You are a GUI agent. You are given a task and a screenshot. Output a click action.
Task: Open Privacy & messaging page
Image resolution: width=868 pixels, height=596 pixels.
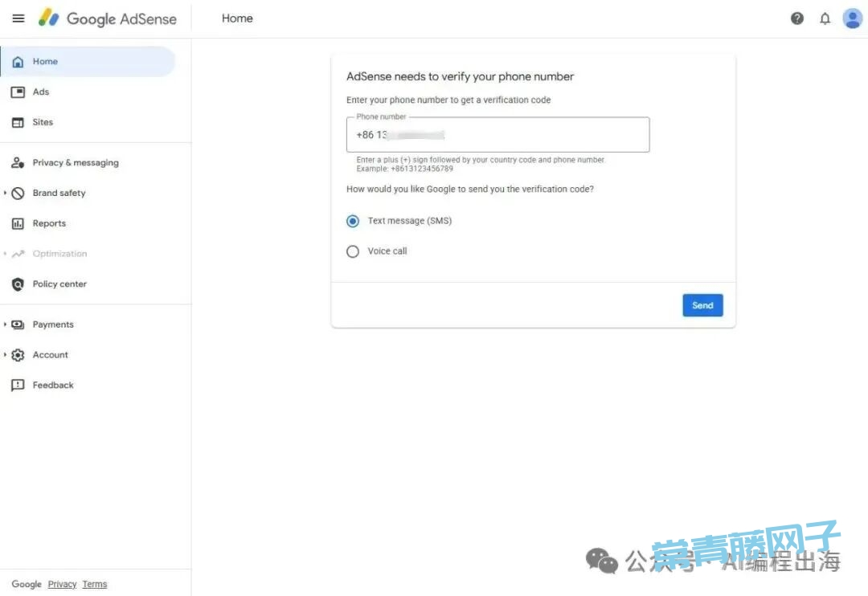tap(76, 163)
